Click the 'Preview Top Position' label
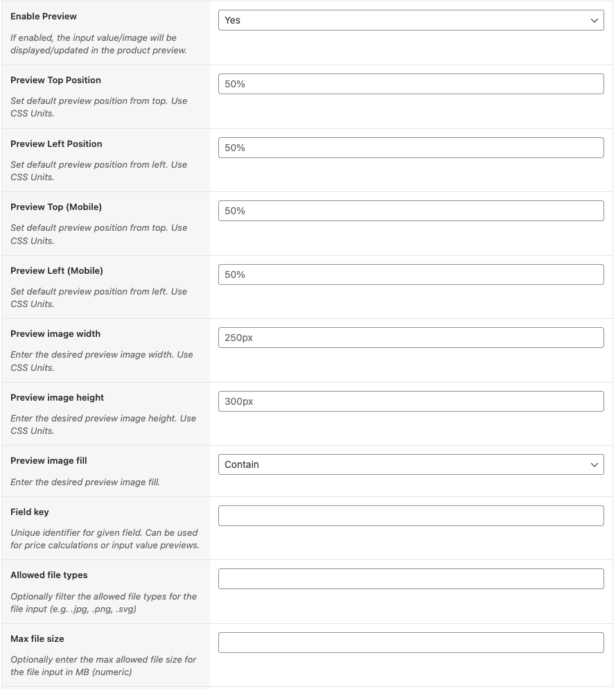The image size is (616, 689). tap(55, 80)
